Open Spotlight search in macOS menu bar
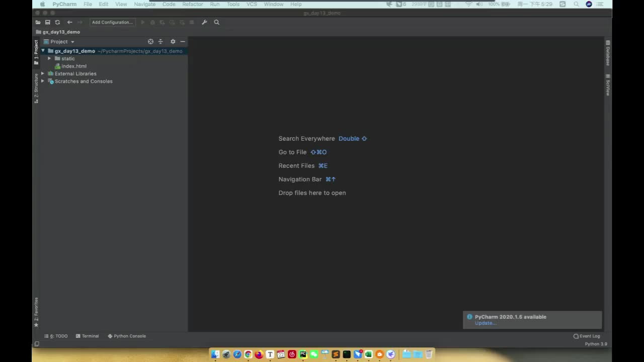Screen dimensions: 644x362 click(576, 4)
